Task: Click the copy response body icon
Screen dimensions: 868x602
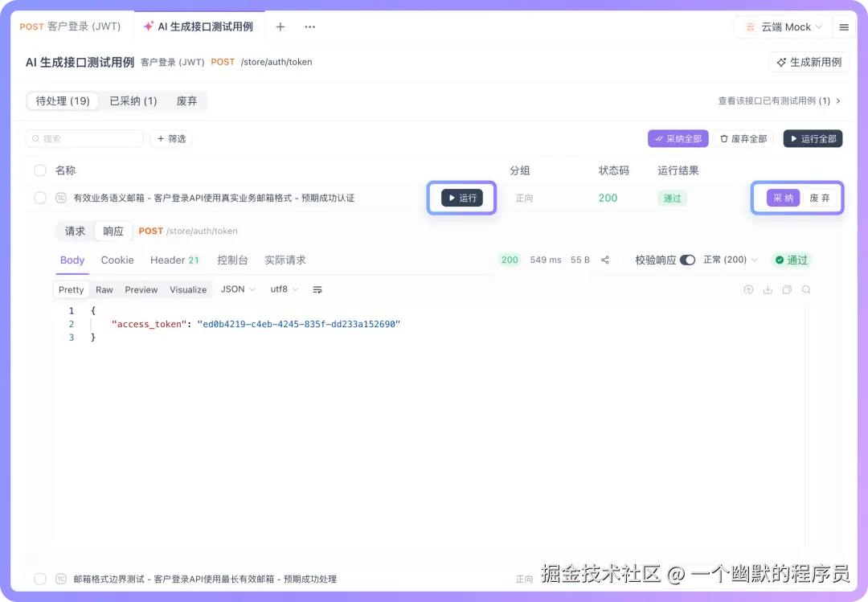Action: [787, 289]
